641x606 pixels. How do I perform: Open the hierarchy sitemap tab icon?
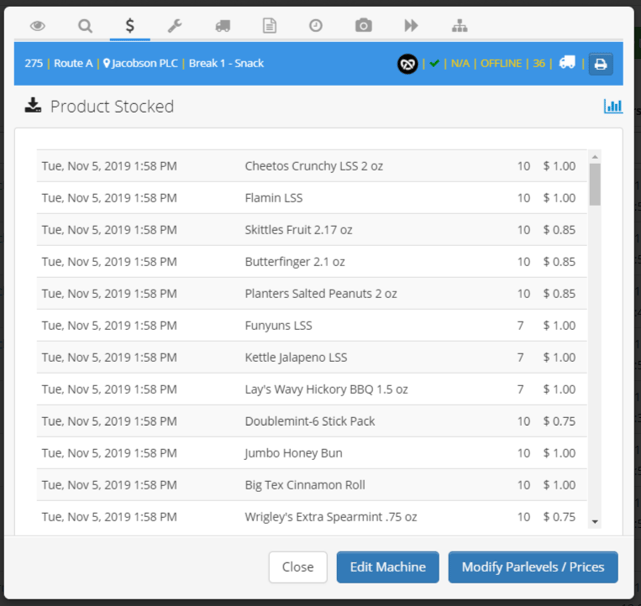(x=459, y=26)
